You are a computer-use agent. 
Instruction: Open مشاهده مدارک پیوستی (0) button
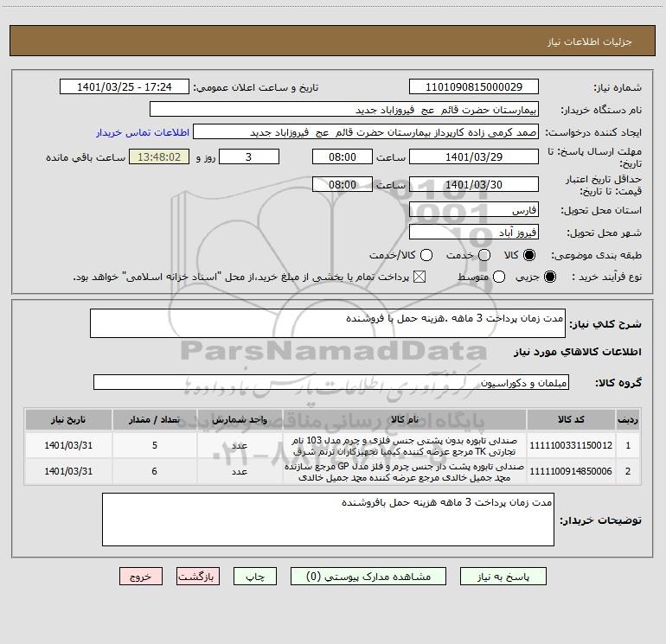coord(368,577)
